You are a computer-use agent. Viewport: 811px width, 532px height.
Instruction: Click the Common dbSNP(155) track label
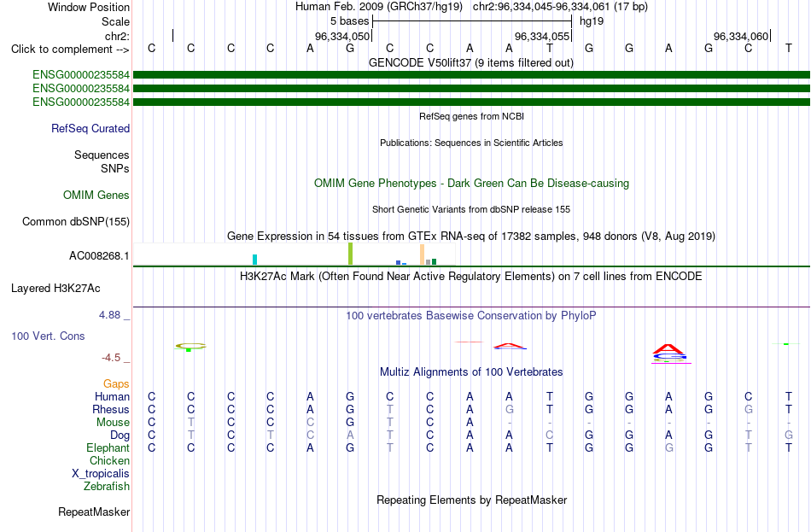[x=75, y=221]
